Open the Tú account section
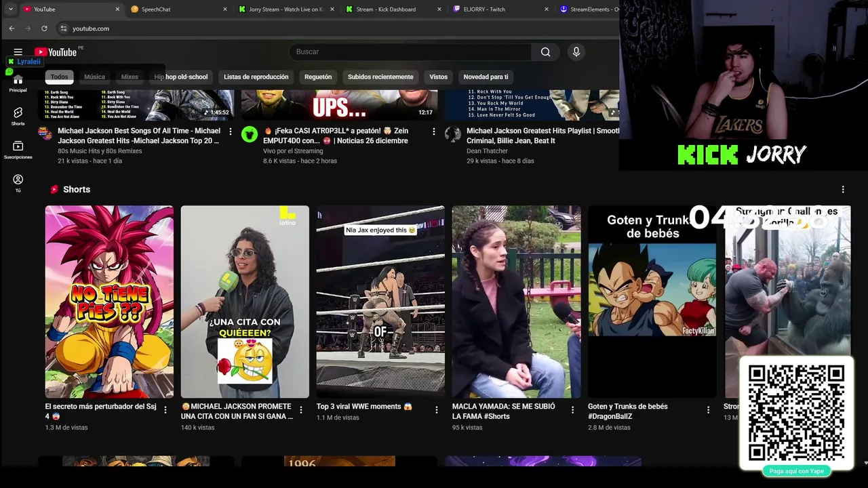This screenshot has height=488, width=868. (x=18, y=183)
